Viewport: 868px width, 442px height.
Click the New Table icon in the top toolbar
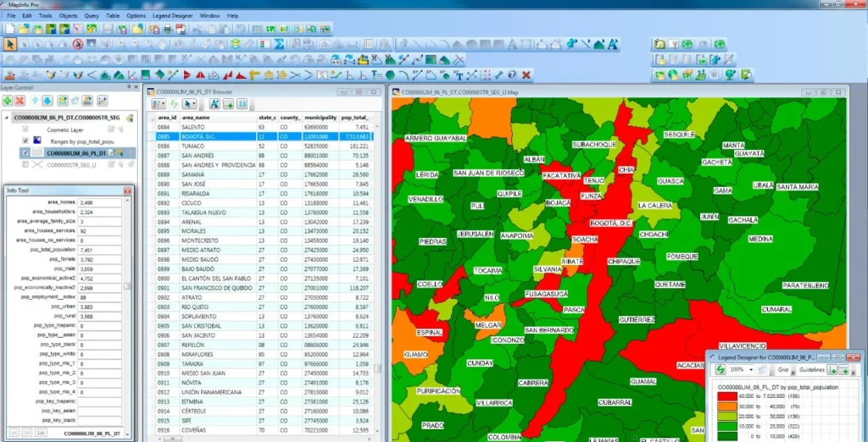point(10,28)
